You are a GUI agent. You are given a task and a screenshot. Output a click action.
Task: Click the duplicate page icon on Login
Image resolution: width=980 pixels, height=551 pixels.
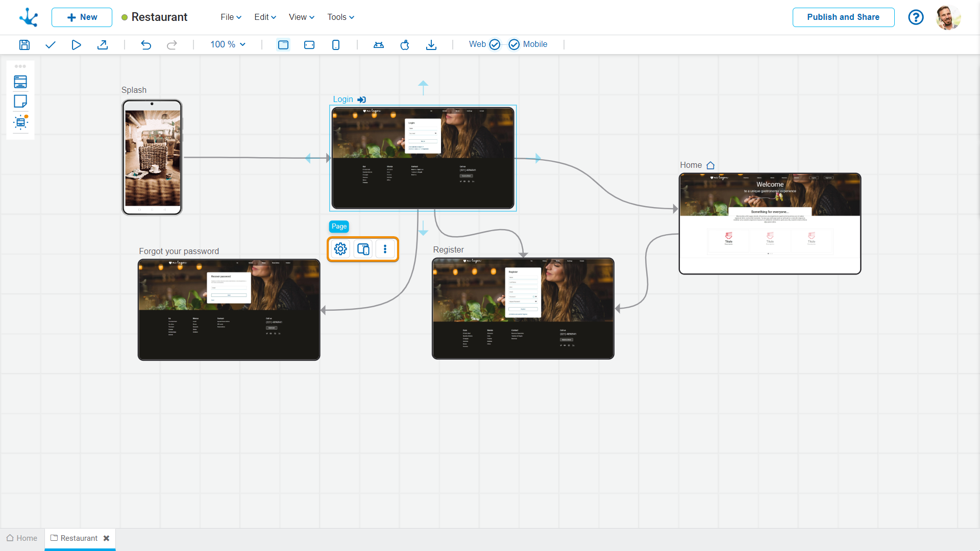point(363,249)
